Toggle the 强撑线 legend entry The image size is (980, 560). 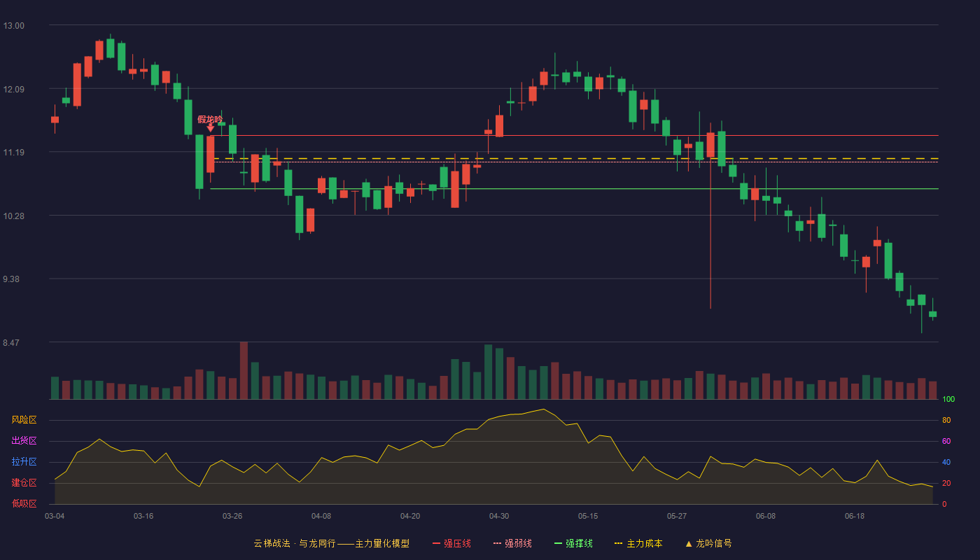[x=573, y=543]
